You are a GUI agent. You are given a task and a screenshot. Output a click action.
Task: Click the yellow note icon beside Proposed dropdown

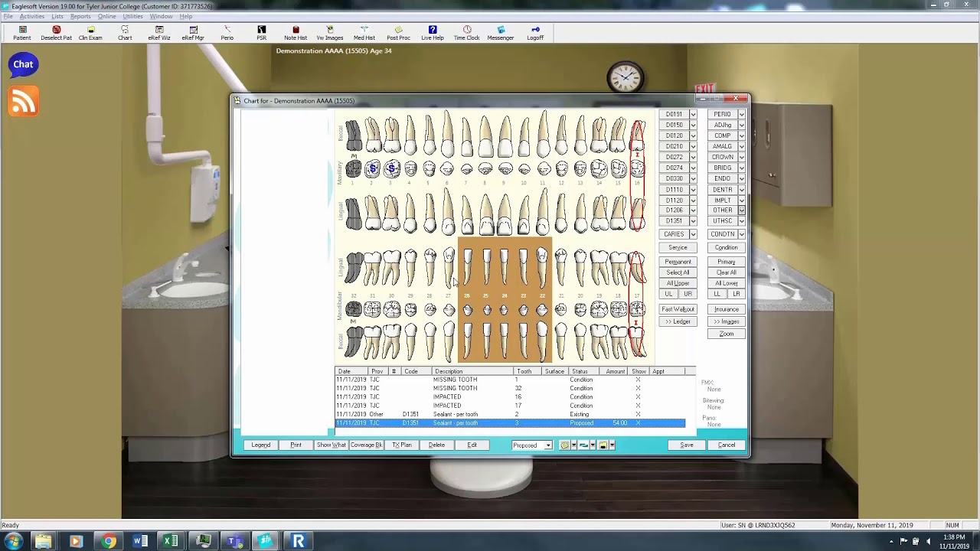[x=564, y=445]
